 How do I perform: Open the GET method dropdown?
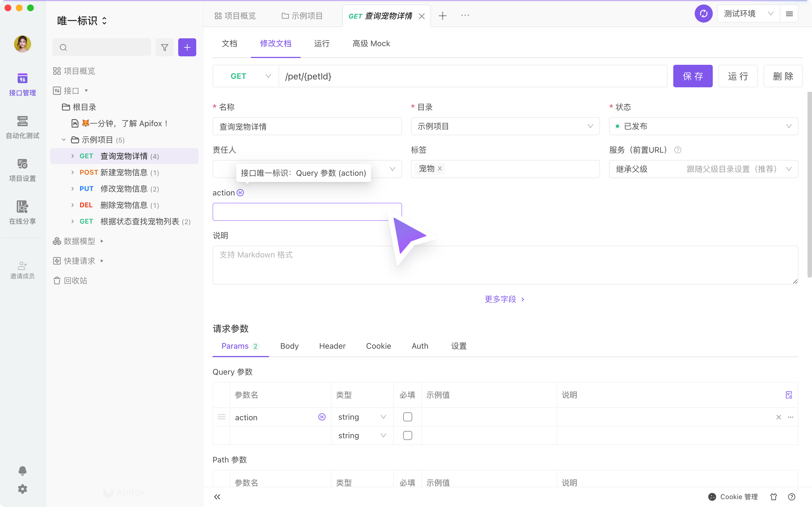click(246, 76)
